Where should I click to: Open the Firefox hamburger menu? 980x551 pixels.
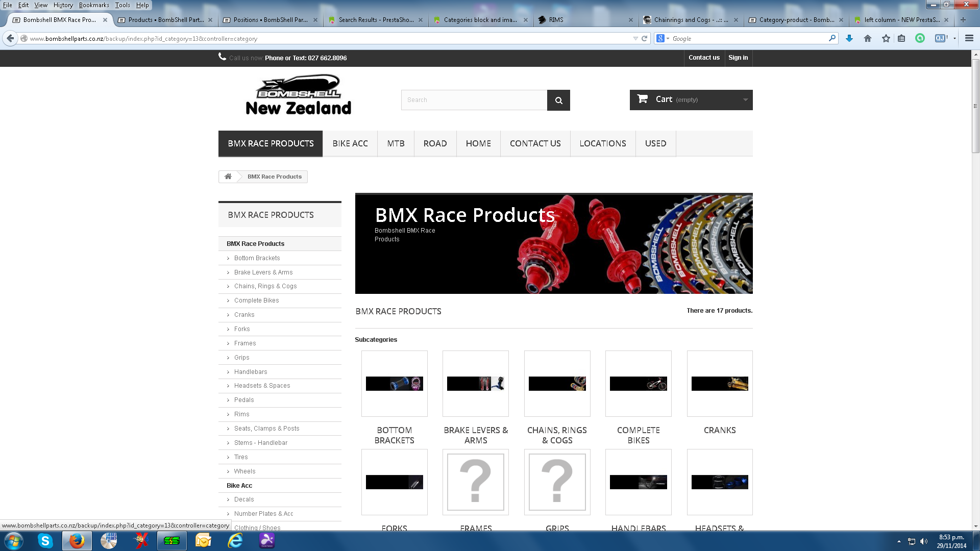coord(969,38)
